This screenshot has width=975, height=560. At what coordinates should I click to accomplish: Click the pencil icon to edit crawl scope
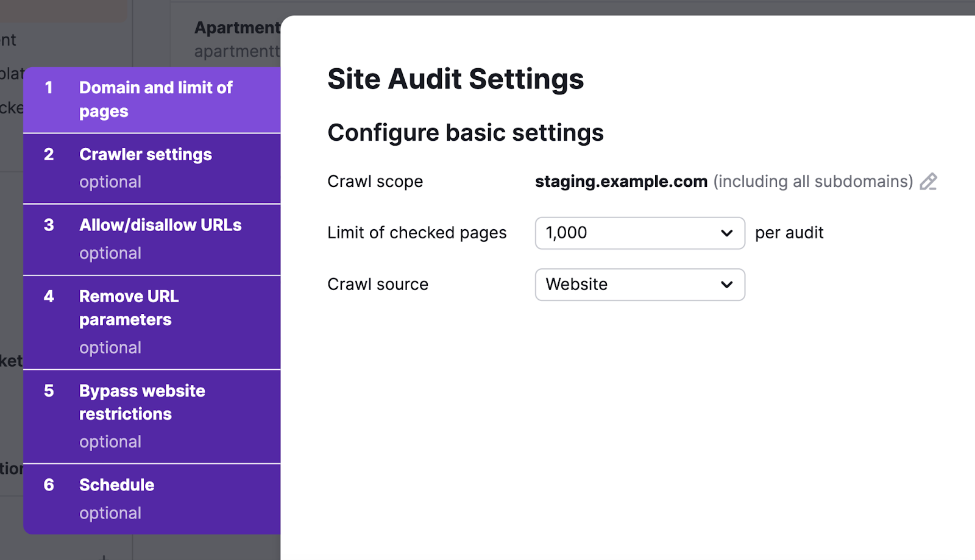coord(928,181)
